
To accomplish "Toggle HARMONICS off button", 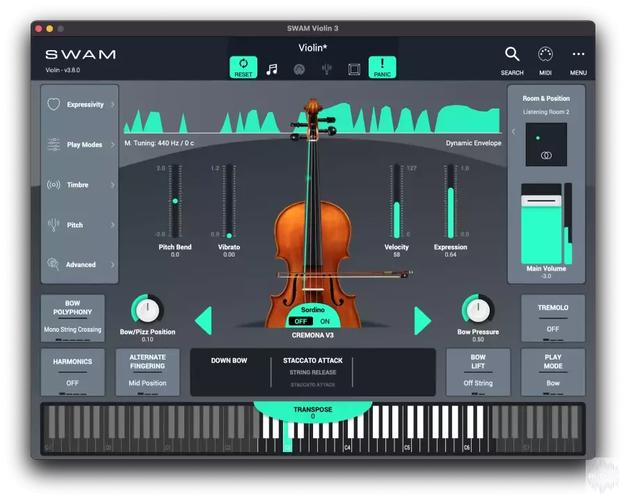I will pyautogui.click(x=72, y=372).
